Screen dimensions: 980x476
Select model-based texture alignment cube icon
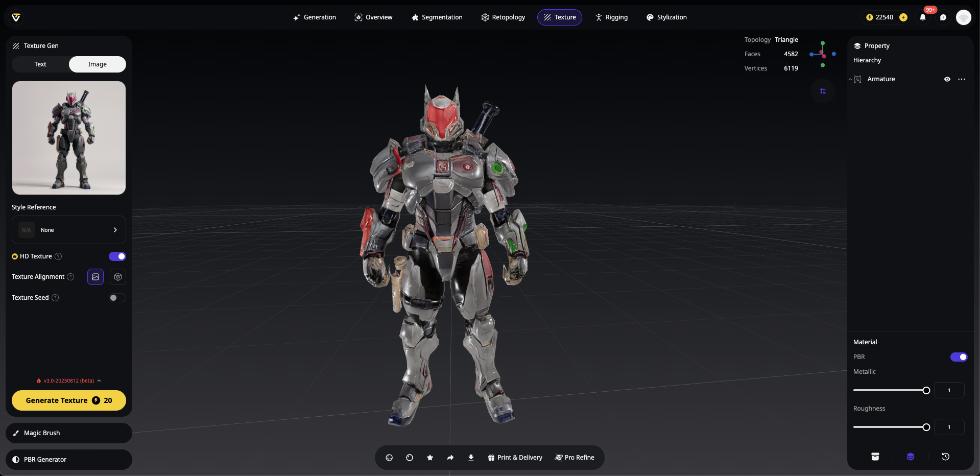tap(118, 277)
